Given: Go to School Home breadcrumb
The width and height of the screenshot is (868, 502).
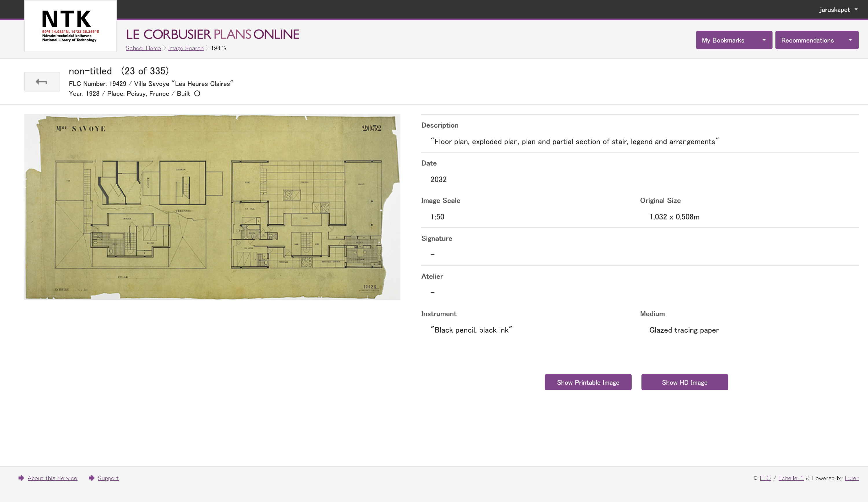Looking at the screenshot, I should click(143, 48).
